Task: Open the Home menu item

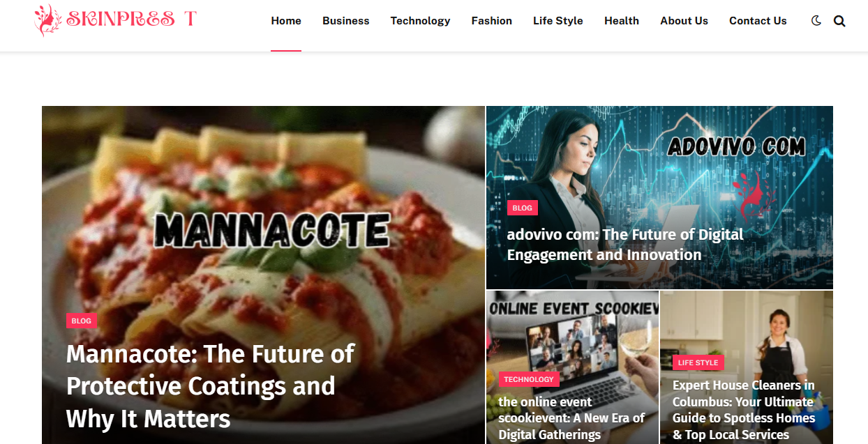Action: [286, 21]
